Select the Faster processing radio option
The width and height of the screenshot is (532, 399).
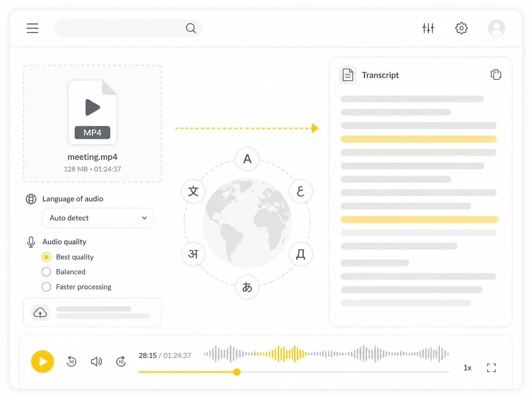[x=46, y=287]
